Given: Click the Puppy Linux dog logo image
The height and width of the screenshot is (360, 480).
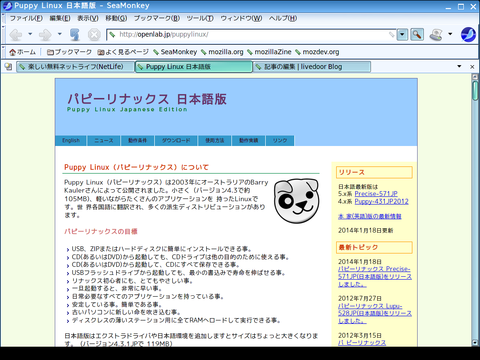Looking at the screenshot, I should [x=297, y=201].
